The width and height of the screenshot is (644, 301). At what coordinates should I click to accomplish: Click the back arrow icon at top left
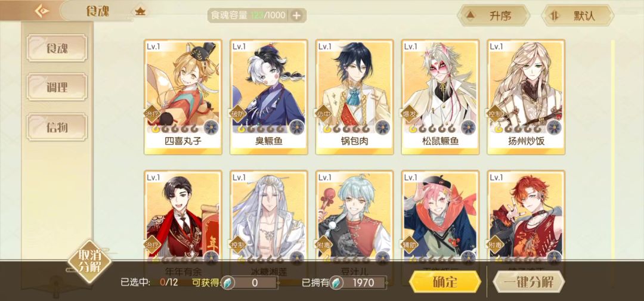(42, 11)
